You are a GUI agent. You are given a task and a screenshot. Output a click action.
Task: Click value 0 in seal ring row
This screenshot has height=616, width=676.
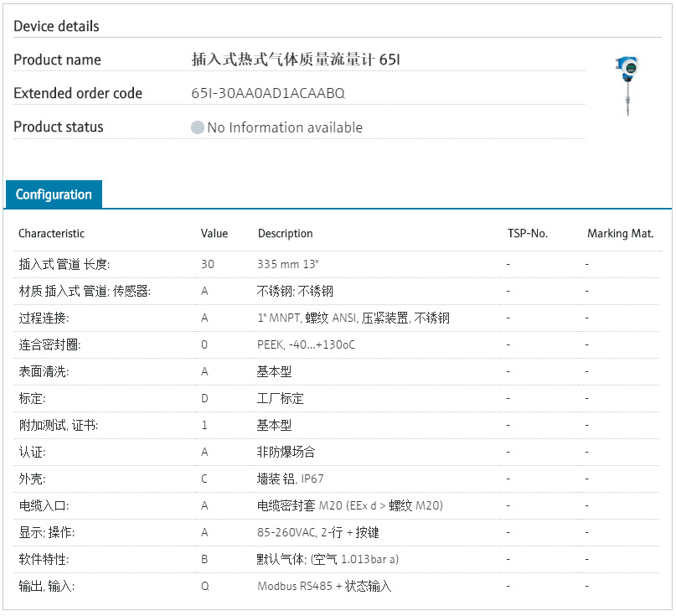204,344
